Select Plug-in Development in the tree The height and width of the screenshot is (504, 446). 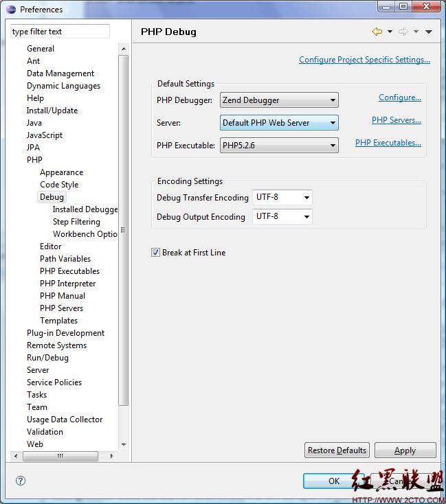(66, 333)
